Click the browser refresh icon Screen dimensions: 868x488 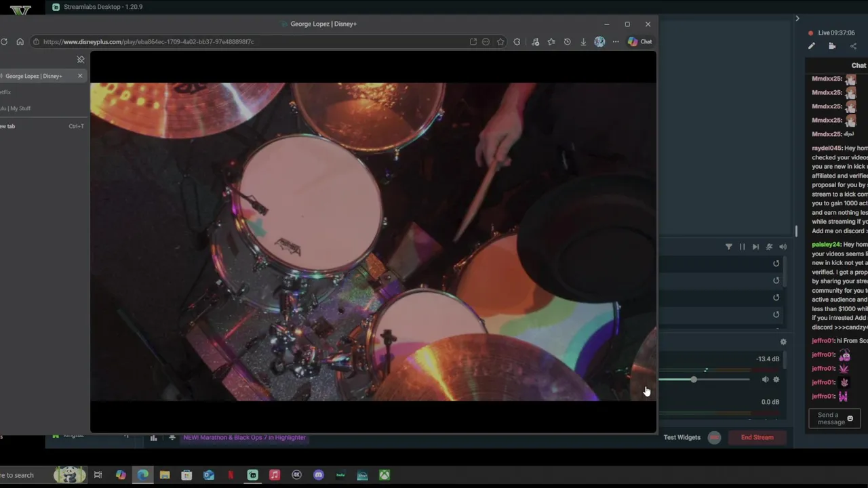[4, 41]
